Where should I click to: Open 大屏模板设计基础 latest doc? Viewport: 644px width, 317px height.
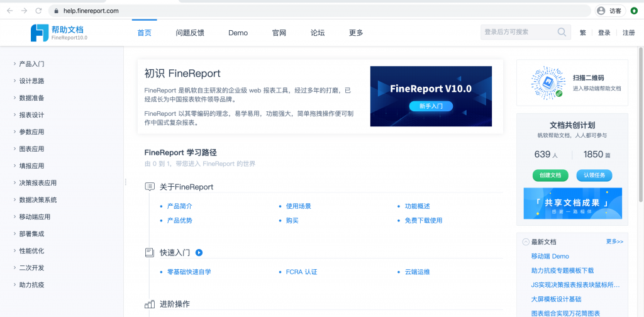pyautogui.click(x=556, y=299)
